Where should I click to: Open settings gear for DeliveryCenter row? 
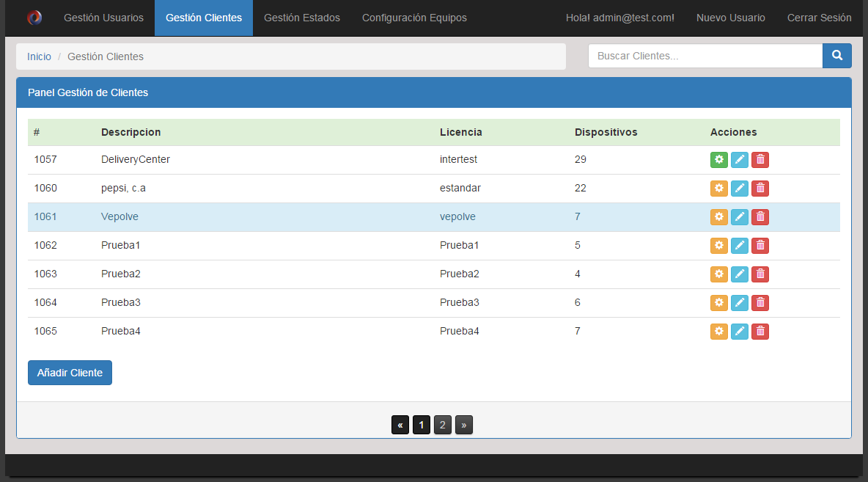click(718, 159)
